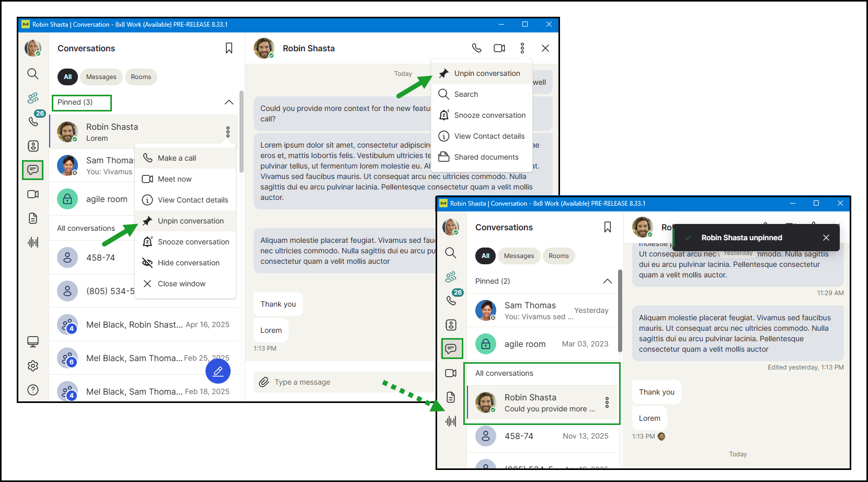Choose Unpin conversation in chat header menu

(x=482, y=73)
